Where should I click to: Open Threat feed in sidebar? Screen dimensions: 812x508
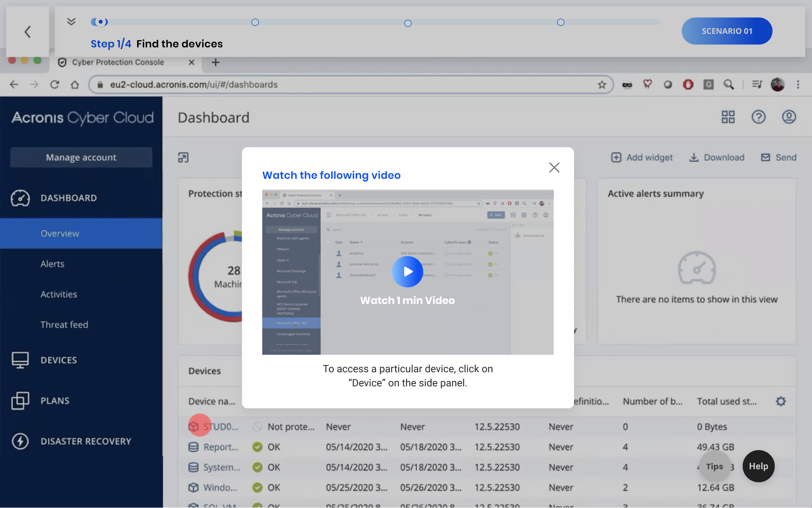[x=64, y=325]
